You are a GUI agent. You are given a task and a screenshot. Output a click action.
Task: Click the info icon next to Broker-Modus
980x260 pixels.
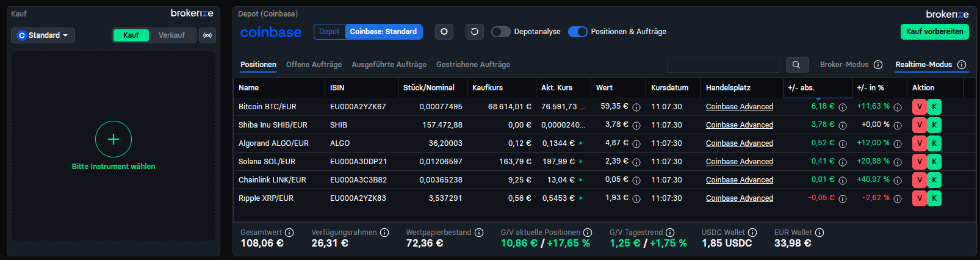click(x=878, y=65)
